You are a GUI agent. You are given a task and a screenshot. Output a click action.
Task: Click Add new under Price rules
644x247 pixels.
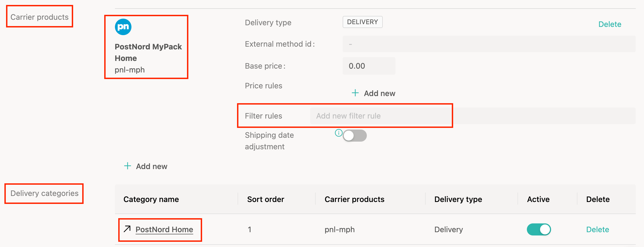tap(379, 93)
